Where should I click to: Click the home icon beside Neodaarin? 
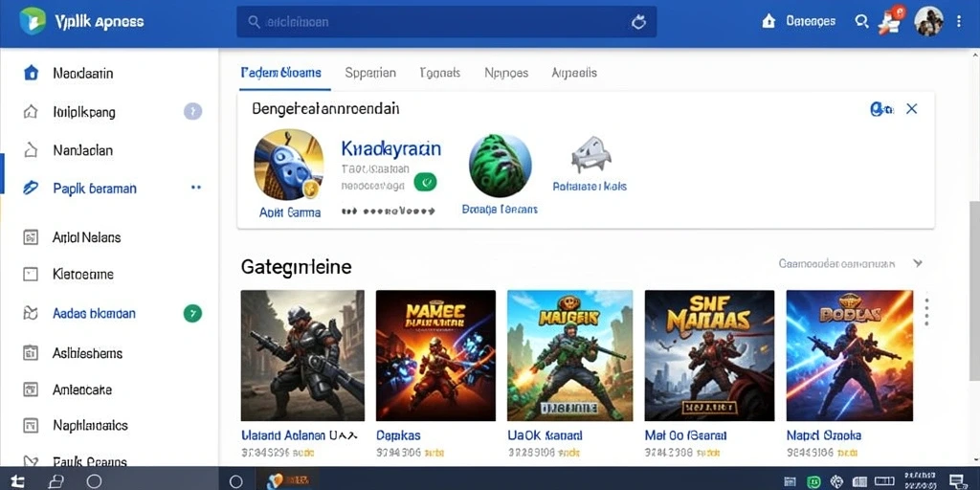point(31,73)
